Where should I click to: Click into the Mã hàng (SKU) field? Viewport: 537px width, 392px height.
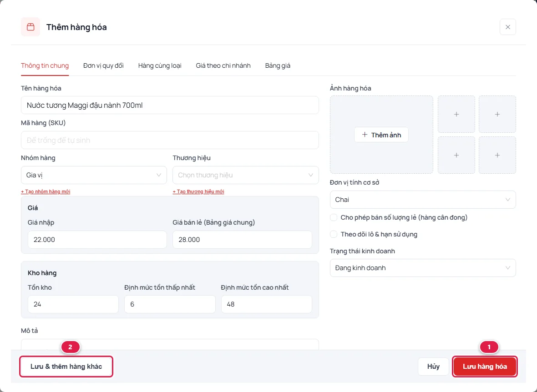coord(170,140)
